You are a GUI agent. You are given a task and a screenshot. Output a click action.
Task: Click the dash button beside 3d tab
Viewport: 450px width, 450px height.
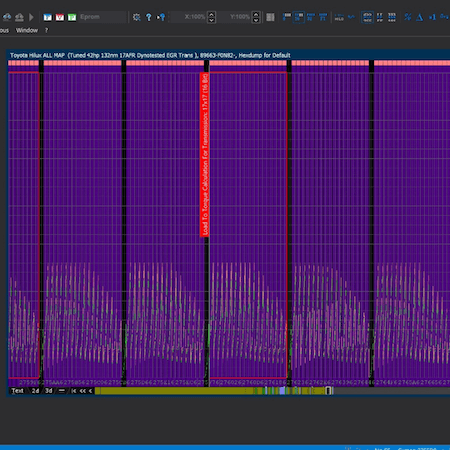62,391
